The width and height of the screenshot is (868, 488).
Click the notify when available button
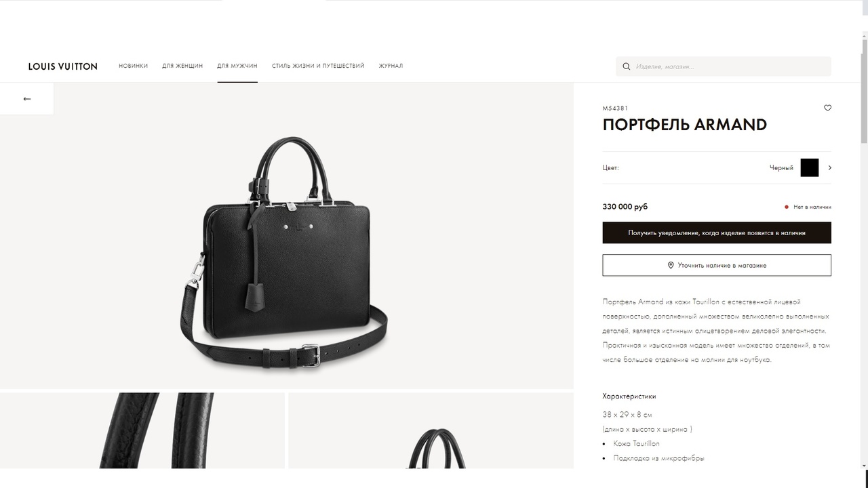tap(717, 232)
